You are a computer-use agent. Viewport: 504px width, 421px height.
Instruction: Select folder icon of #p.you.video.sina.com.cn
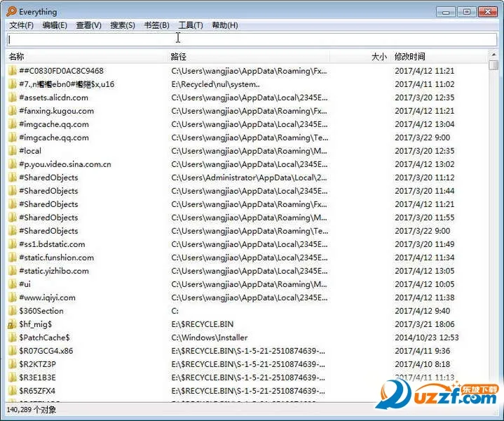[x=12, y=164]
